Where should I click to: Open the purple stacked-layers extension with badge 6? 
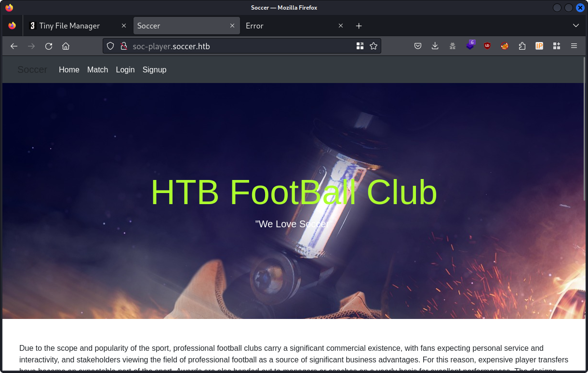point(470,46)
